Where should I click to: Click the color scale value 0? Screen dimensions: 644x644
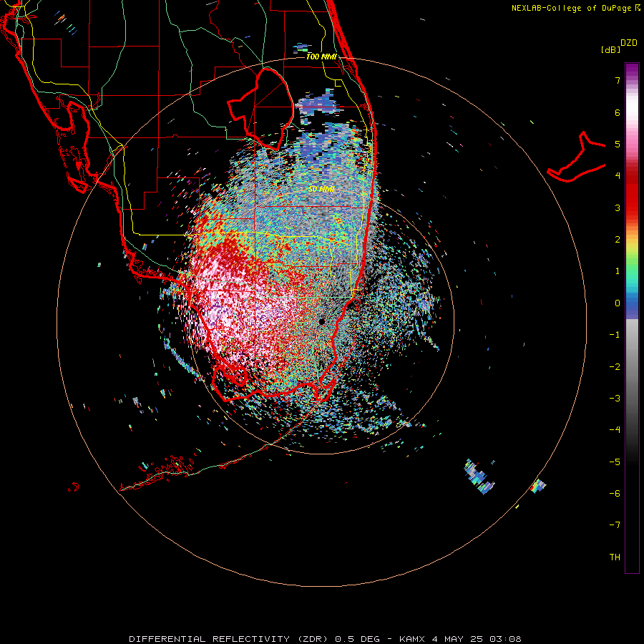click(x=618, y=303)
